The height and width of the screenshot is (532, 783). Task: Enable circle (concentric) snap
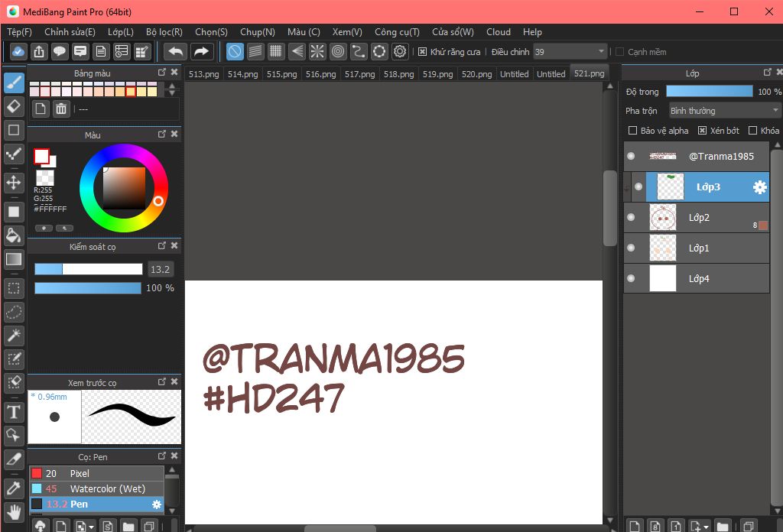[338, 51]
